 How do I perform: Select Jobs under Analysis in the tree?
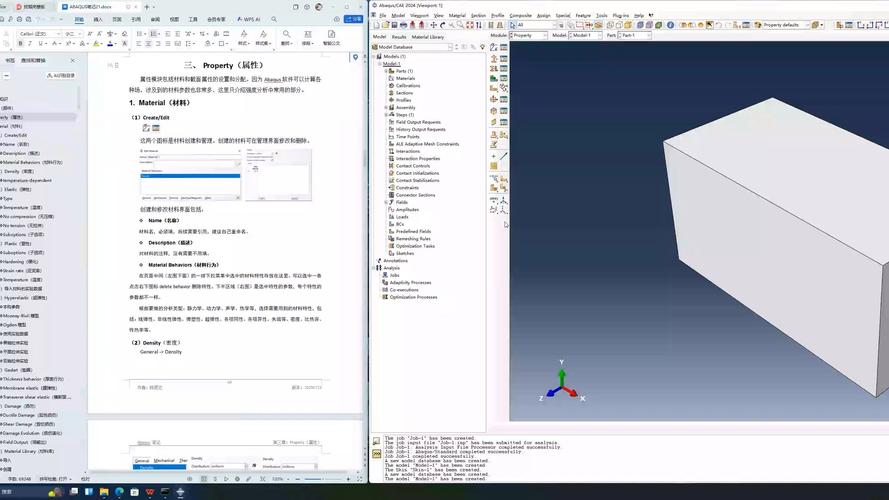(x=395, y=275)
